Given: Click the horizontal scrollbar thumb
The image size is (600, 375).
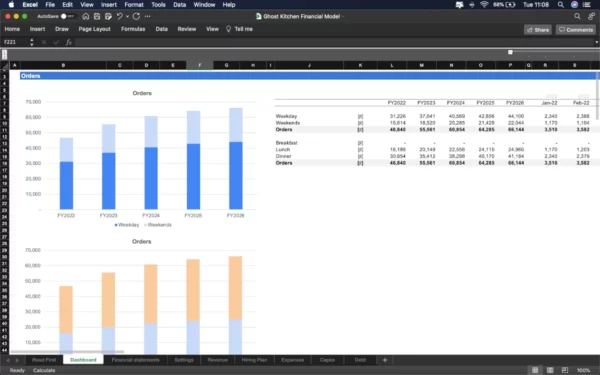Looking at the screenshot, I should click(67, 352).
